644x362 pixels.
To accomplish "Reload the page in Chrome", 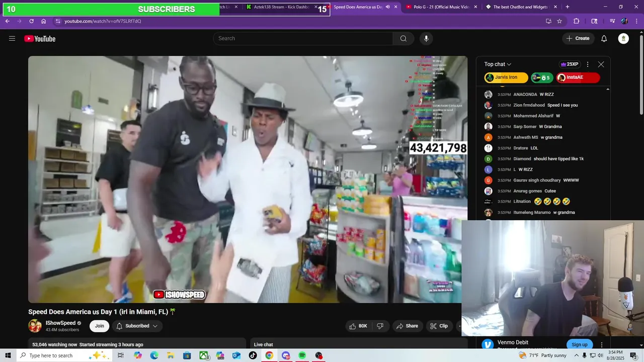I will tap(31, 21).
